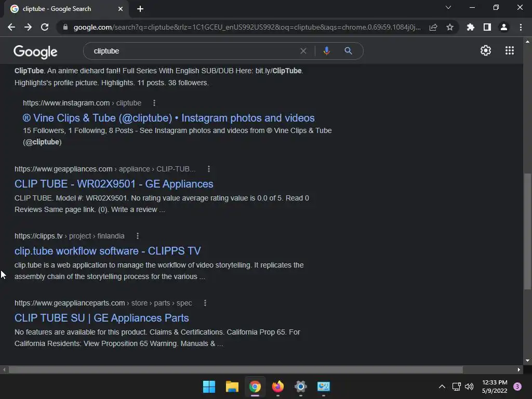This screenshot has width=532, height=399.
Task: Open more options for the clipps.tv result
Action: [137, 236]
